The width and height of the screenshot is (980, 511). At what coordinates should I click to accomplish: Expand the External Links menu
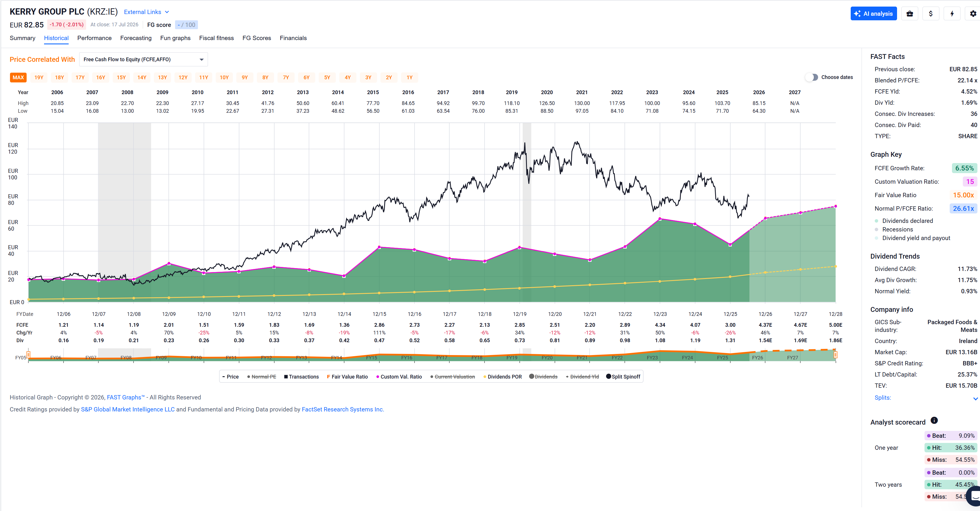coord(146,12)
